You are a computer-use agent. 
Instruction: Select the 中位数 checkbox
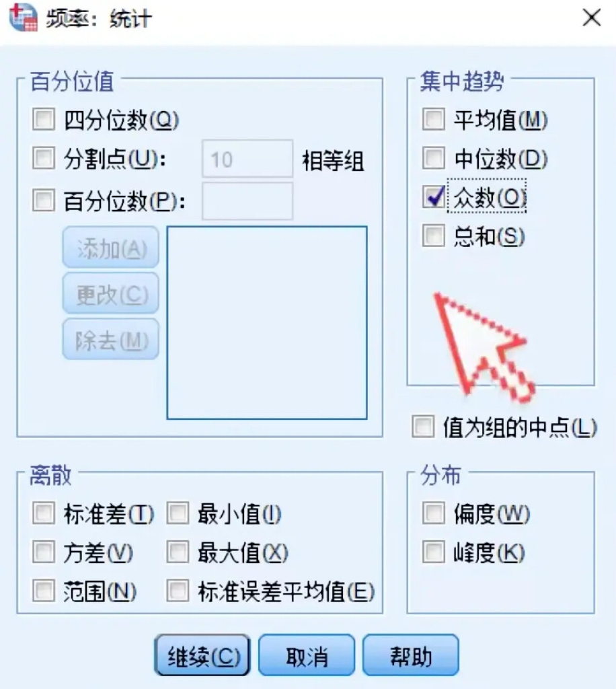point(433,159)
